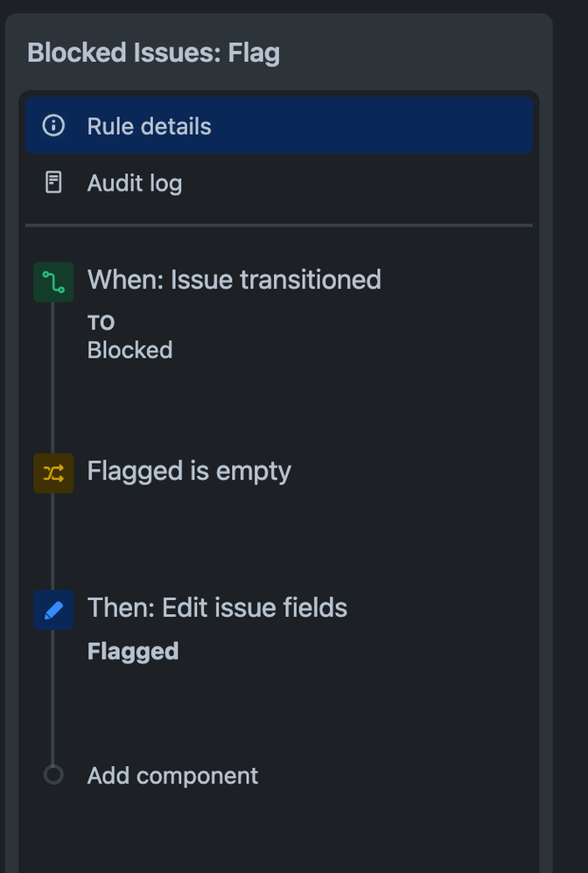The width and height of the screenshot is (588, 873).
Task: Select the When: Issue transitioned trigger
Action: pos(234,280)
